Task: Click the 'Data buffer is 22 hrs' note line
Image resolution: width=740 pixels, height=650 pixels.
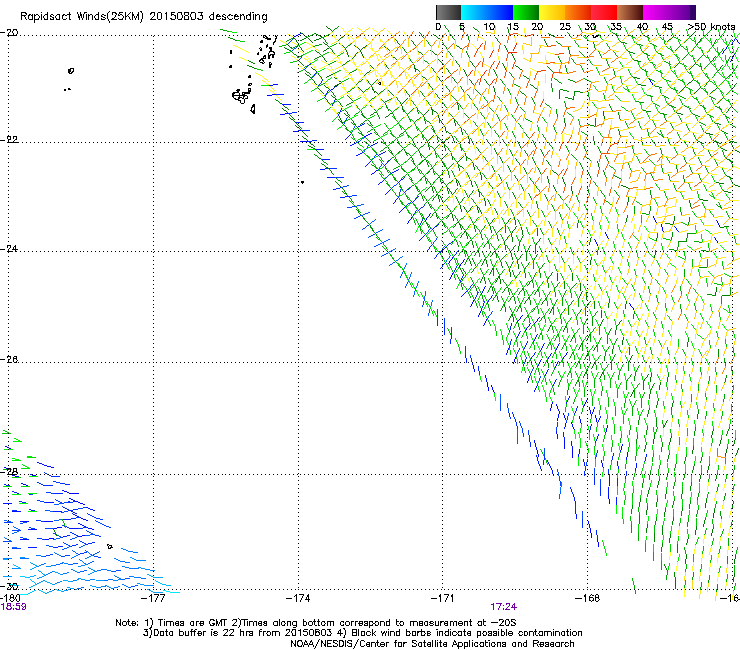Action: 362,633
